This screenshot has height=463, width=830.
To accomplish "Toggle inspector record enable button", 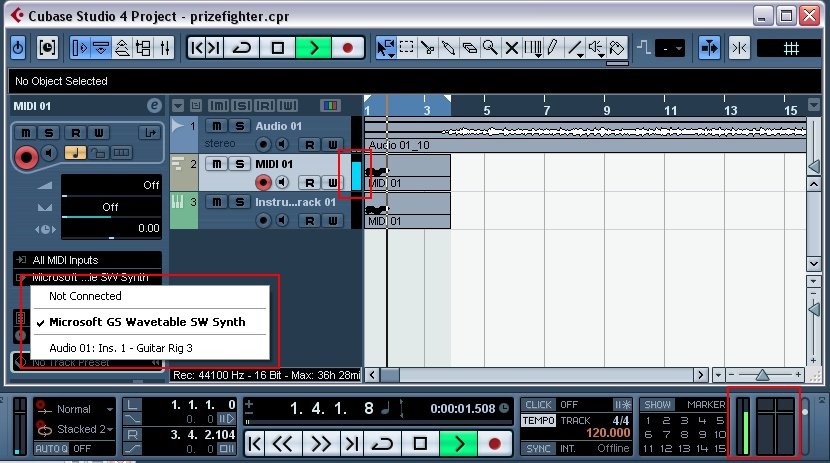I will 25,157.
